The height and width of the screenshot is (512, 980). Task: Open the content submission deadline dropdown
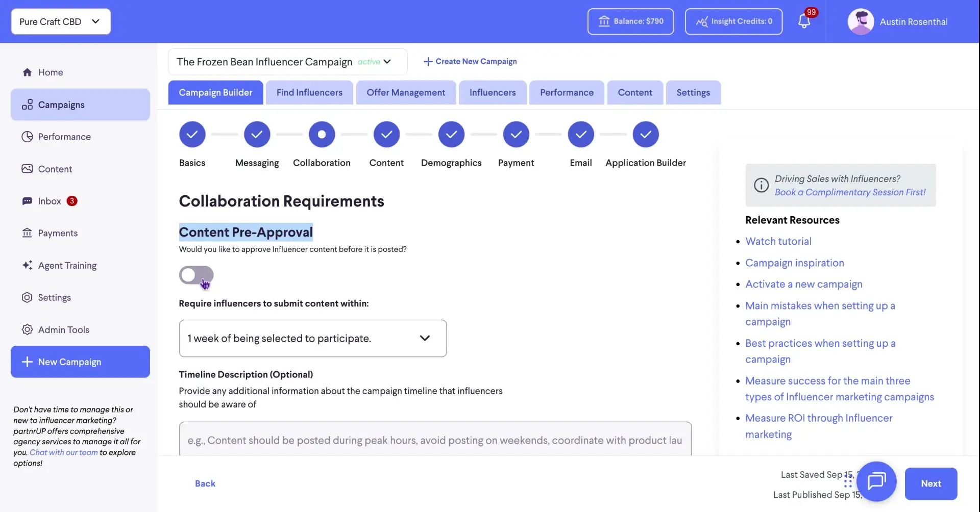pos(312,338)
